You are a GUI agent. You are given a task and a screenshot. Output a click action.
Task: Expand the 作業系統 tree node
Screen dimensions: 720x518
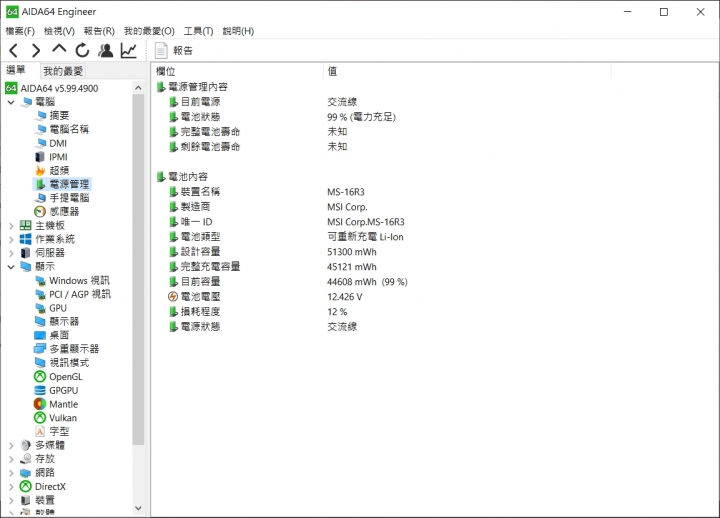11,239
